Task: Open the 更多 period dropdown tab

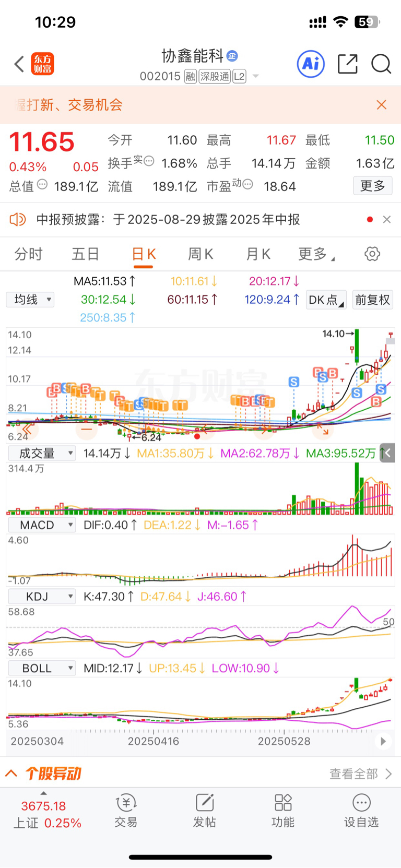Action: pyautogui.click(x=316, y=254)
